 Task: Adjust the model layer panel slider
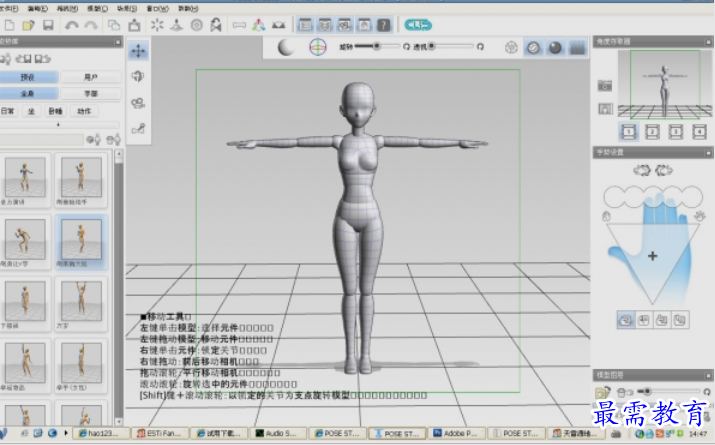[x=669, y=391]
